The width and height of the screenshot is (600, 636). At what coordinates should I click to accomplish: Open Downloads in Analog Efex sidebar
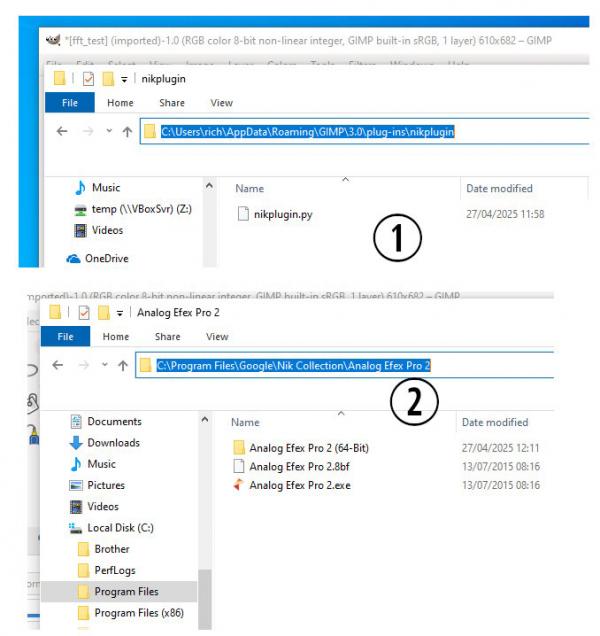(114, 443)
